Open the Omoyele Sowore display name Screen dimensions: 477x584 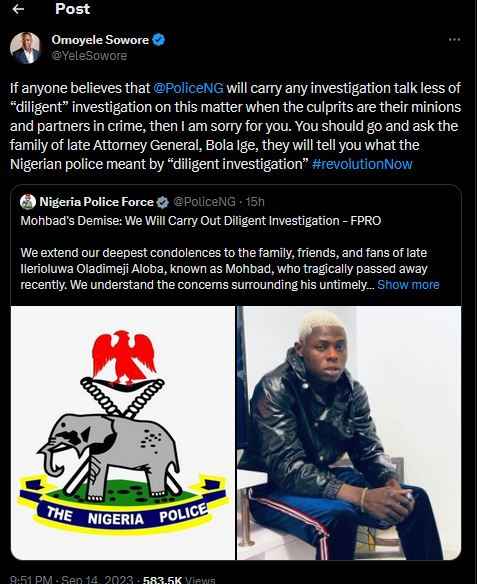(100, 39)
